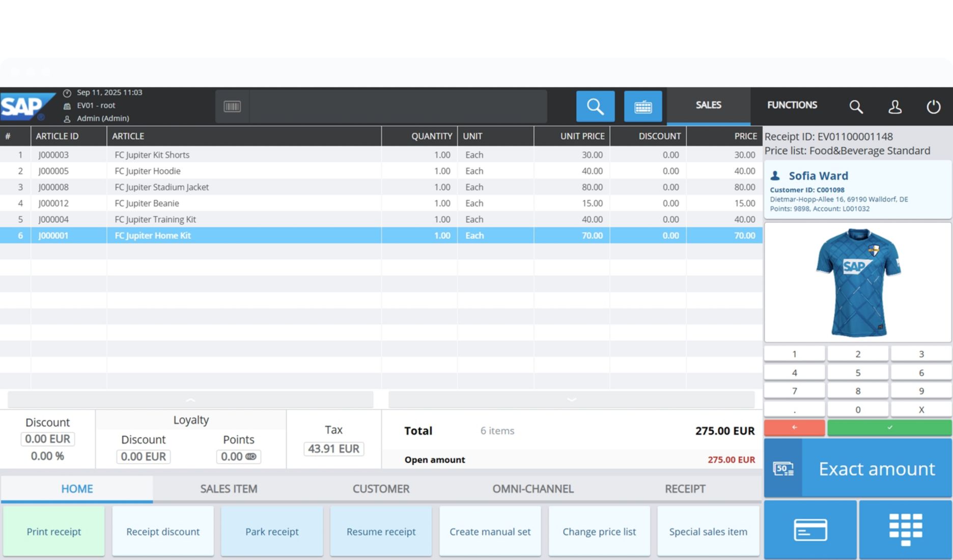Click the user account icon top right
The height and width of the screenshot is (560, 953).
click(x=894, y=106)
